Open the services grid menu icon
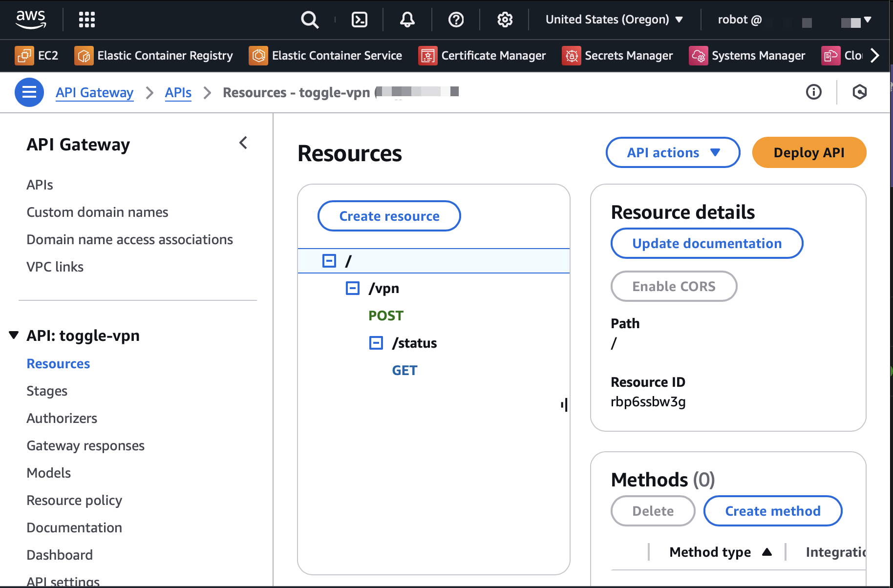Viewport: 893px width, 588px height. pyautogui.click(x=87, y=20)
